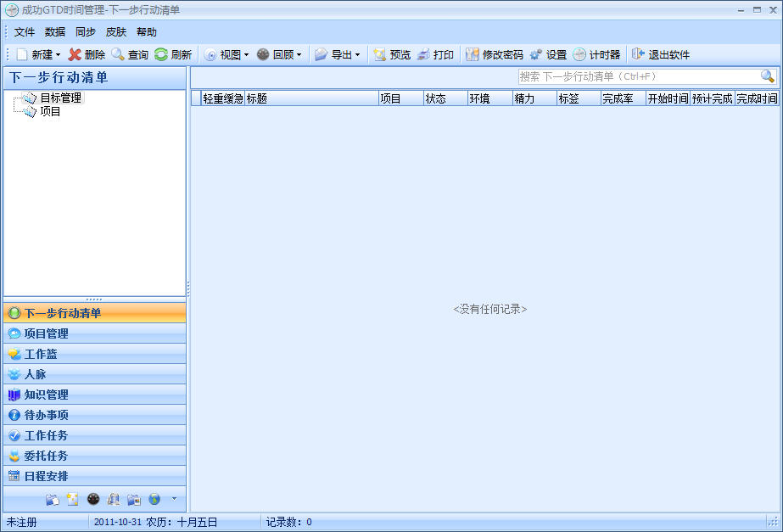Click the black gauge icon in bottom sidebar strip
This screenshot has width=783, height=532.
click(x=93, y=499)
